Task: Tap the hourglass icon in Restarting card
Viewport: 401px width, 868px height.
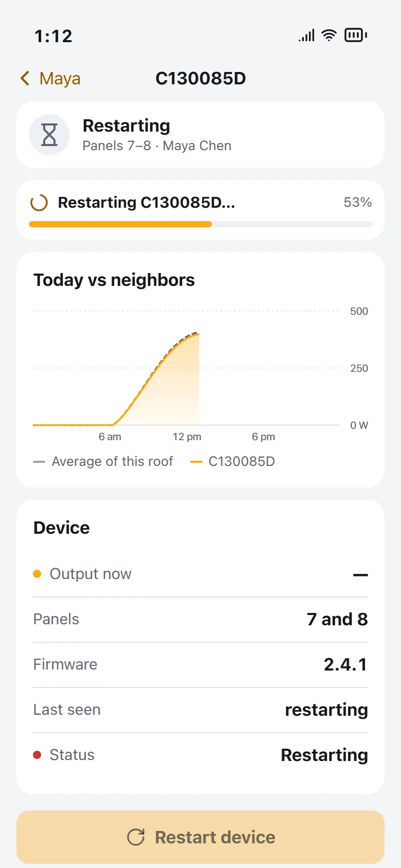Action: pyautogui.click(x=49, y=135)
